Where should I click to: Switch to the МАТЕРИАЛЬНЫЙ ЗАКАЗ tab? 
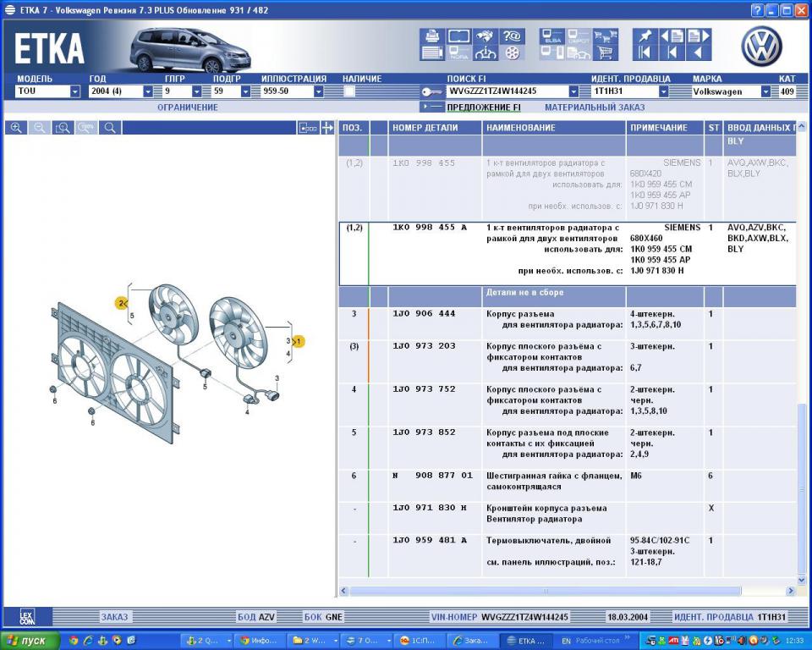595,107
